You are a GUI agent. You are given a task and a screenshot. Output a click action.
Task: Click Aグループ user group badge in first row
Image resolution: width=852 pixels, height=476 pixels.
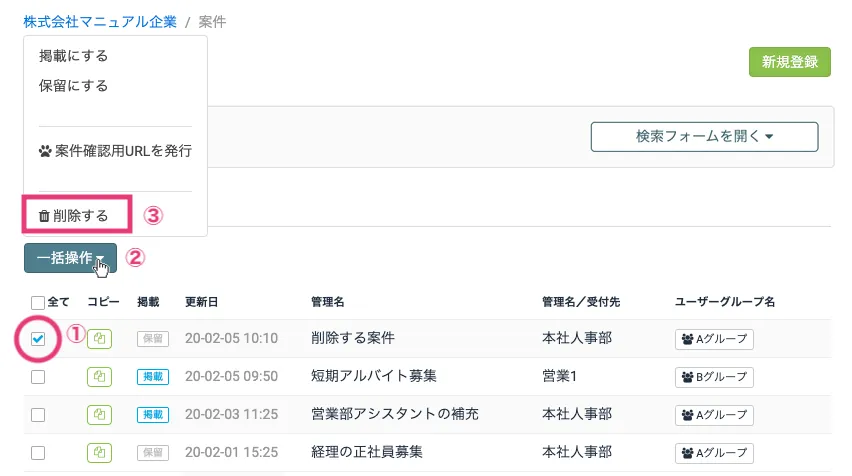point(714,339)
